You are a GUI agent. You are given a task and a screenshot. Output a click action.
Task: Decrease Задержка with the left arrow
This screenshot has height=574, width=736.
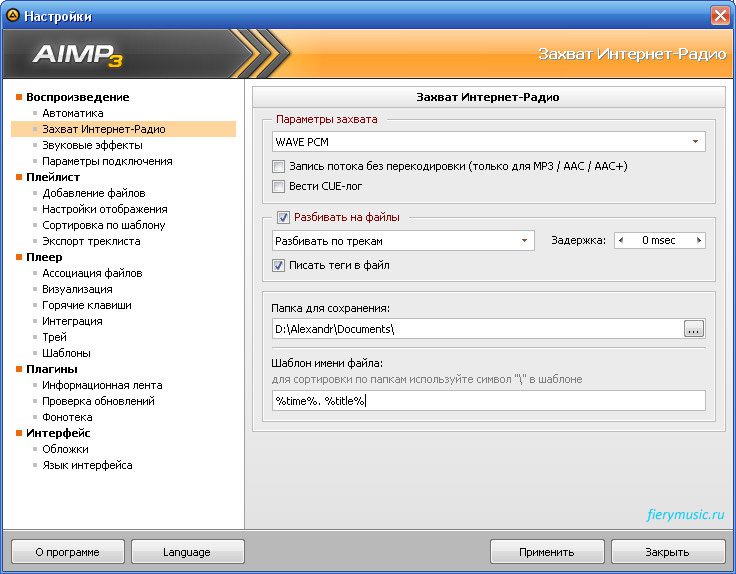(621, 240)
